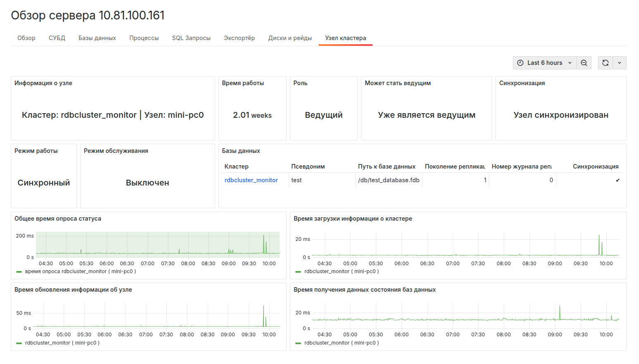Click the rdbcluster_monitor cluster link
This screenshot has width=639, height=364.
point(251,180)
